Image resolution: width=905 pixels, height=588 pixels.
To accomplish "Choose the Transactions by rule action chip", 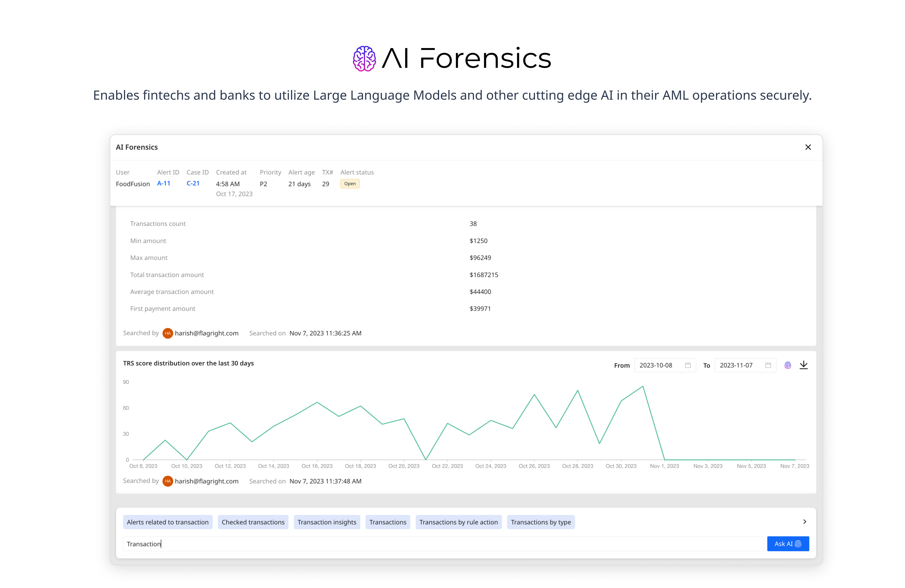I will coord(458,522).
